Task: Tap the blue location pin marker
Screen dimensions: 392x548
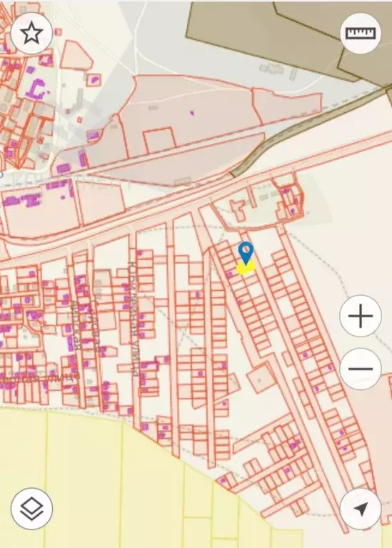Action: click(246, 252)
